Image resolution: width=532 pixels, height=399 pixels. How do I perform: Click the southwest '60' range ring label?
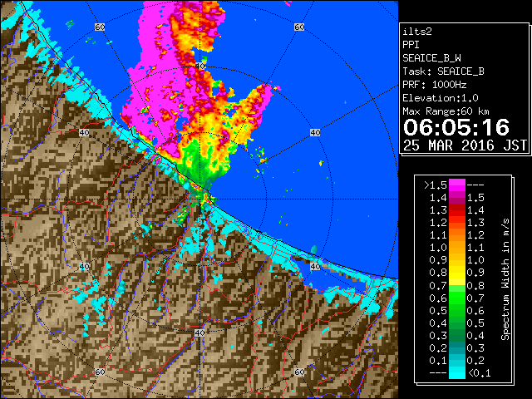tap(100, 372)
